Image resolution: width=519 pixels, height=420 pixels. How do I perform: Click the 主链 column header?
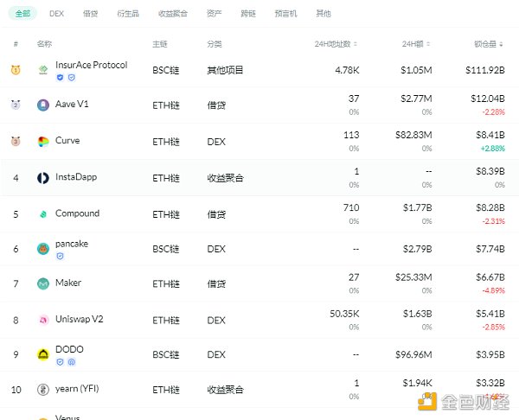(x=160, y=44)
